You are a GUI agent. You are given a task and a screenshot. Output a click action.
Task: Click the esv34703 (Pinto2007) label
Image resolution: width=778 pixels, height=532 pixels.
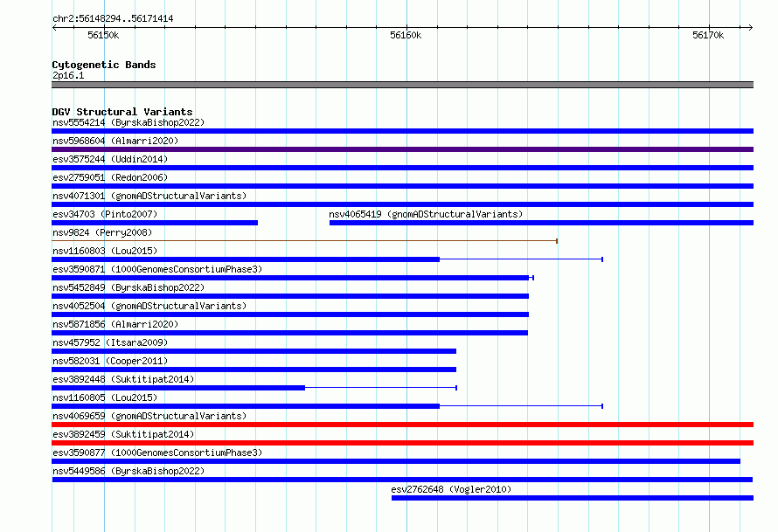pos(105,214)
